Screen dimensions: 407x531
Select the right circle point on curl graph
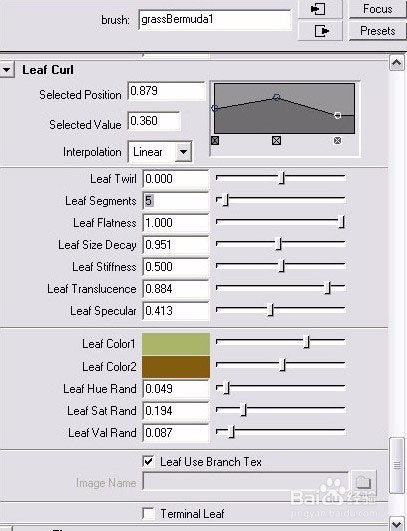(337, 115)
